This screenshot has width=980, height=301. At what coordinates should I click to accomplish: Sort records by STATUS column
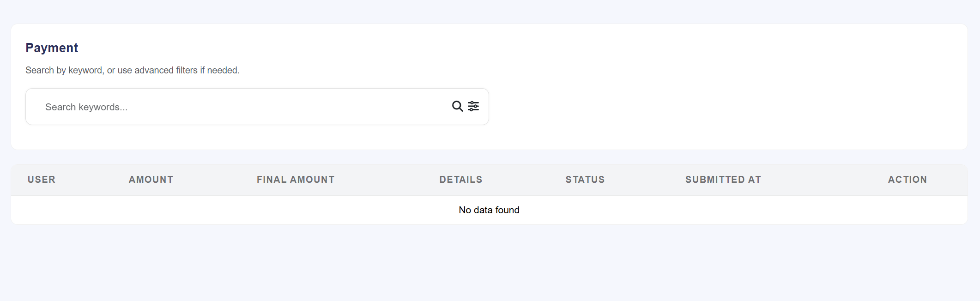tap(585, 180)
